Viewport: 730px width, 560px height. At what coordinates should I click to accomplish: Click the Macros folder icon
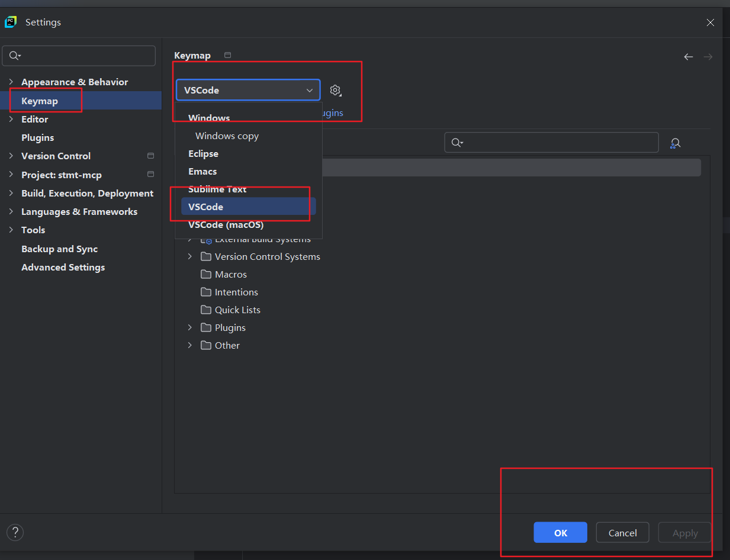(206, 274)
